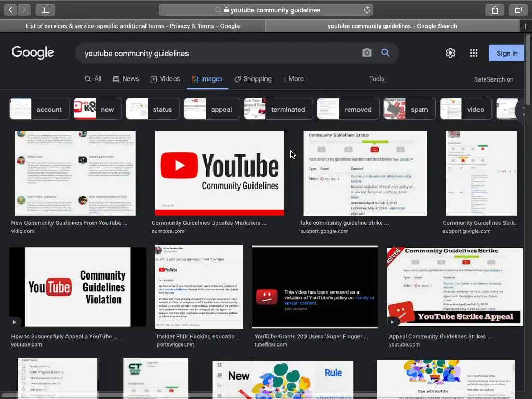Search by image using camera icon
The height and width of the screenshot is (399, 532).
[x=367, y=52]
